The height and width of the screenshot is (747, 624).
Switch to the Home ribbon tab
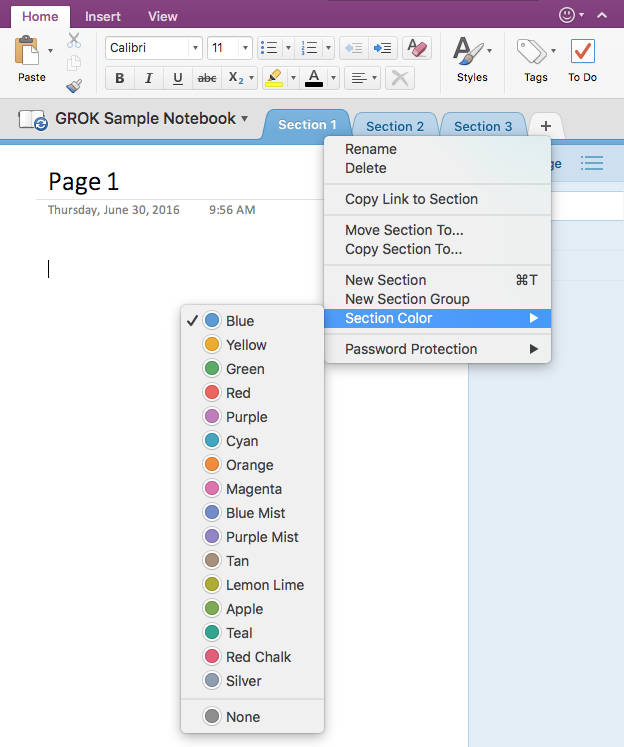40,17
